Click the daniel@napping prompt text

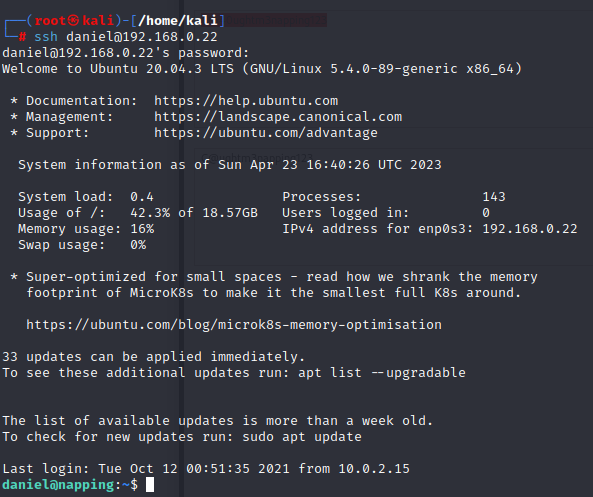[58, 485]
